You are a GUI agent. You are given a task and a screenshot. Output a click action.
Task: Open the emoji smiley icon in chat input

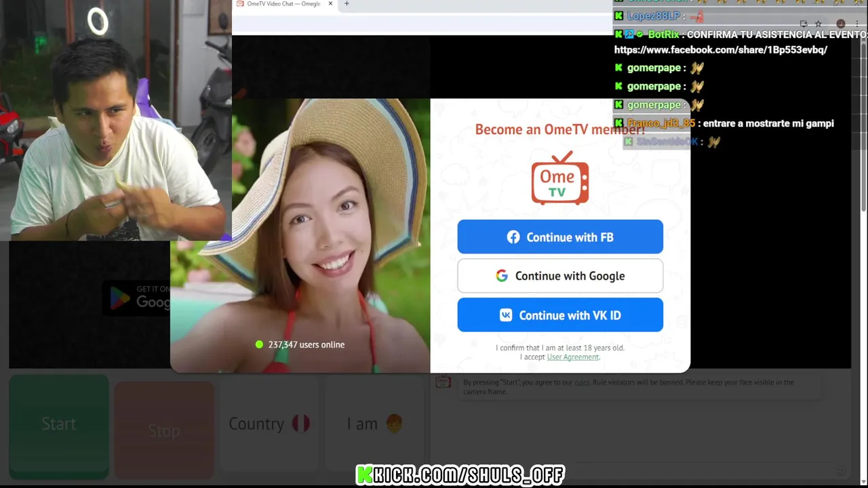tap(840, 471)
